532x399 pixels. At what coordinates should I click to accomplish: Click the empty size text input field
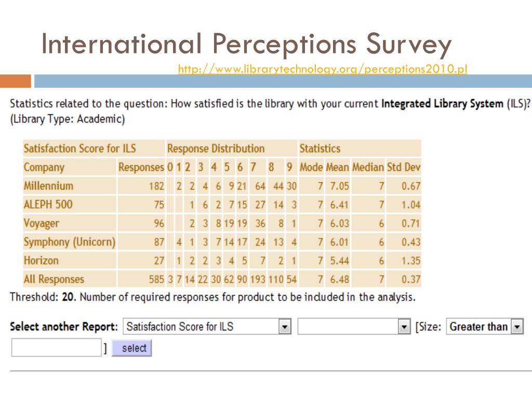coord(56,348)
